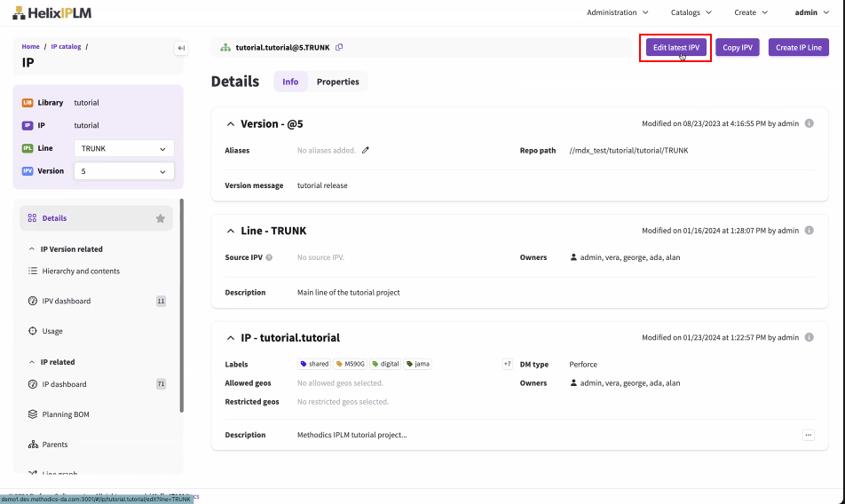This screenshot has width=845, height=504.
Task: Collapse the Version - @5 section
Action: point(231,124)
